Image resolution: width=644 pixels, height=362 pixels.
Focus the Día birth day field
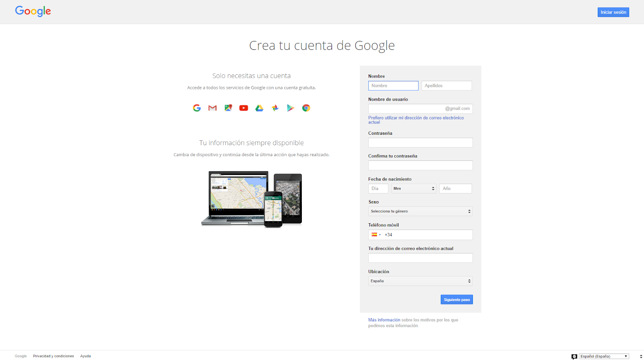pos(378,188)
